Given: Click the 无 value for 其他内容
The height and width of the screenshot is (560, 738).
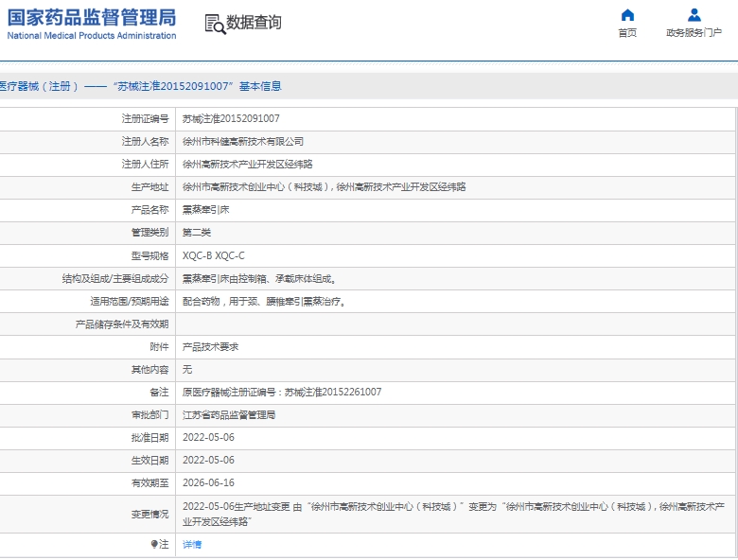Looking at the screenshot, I should pos(187,370).
